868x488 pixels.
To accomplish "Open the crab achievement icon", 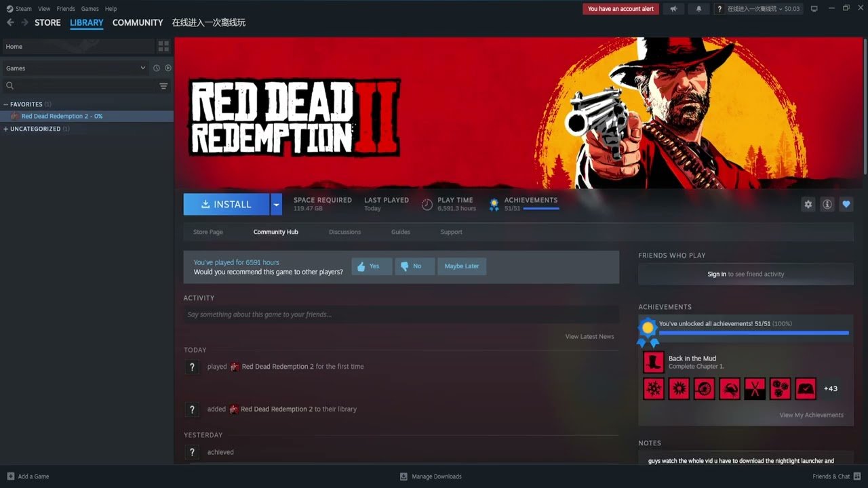I will (730, 388).
